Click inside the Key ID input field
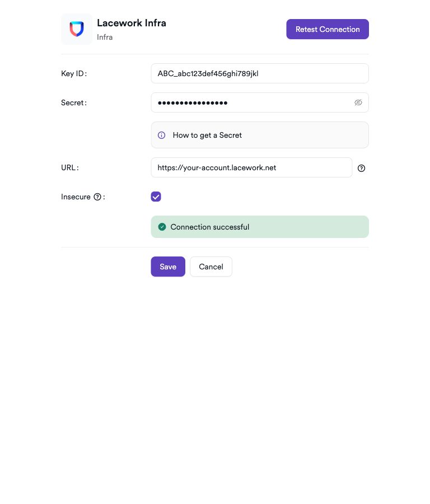 tap(260, 73)
